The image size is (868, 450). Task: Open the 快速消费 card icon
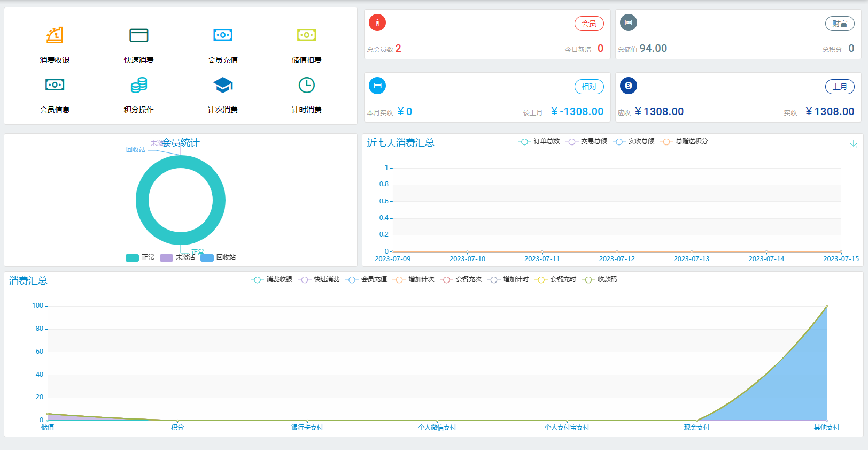click(139, 35)
